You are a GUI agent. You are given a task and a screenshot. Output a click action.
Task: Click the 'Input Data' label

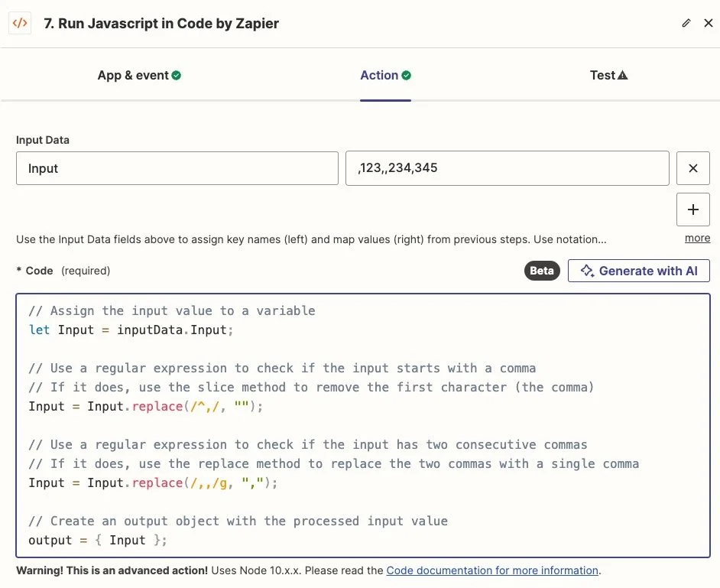coord(43,140)
